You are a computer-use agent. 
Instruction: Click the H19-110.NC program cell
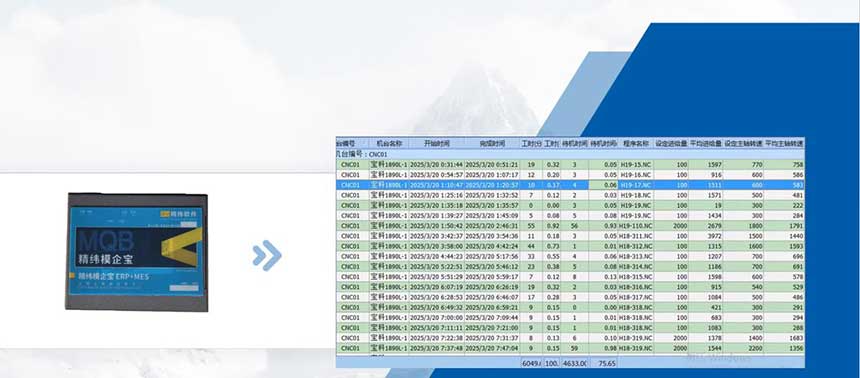pos(636,226)
